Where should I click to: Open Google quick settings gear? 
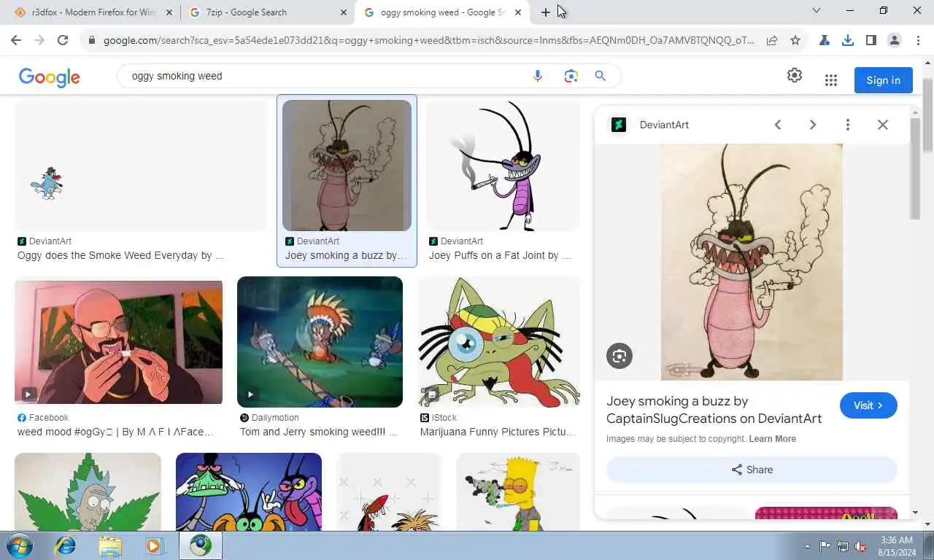[795, 75]
